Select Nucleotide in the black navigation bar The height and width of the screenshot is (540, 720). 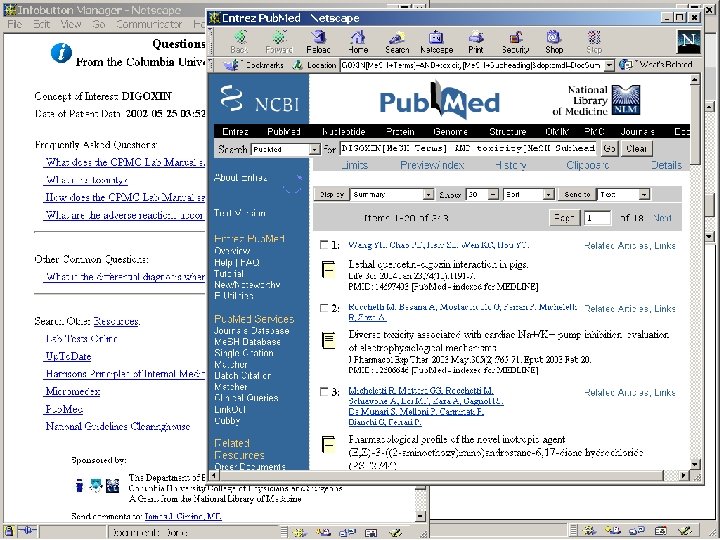coord(343,132)
